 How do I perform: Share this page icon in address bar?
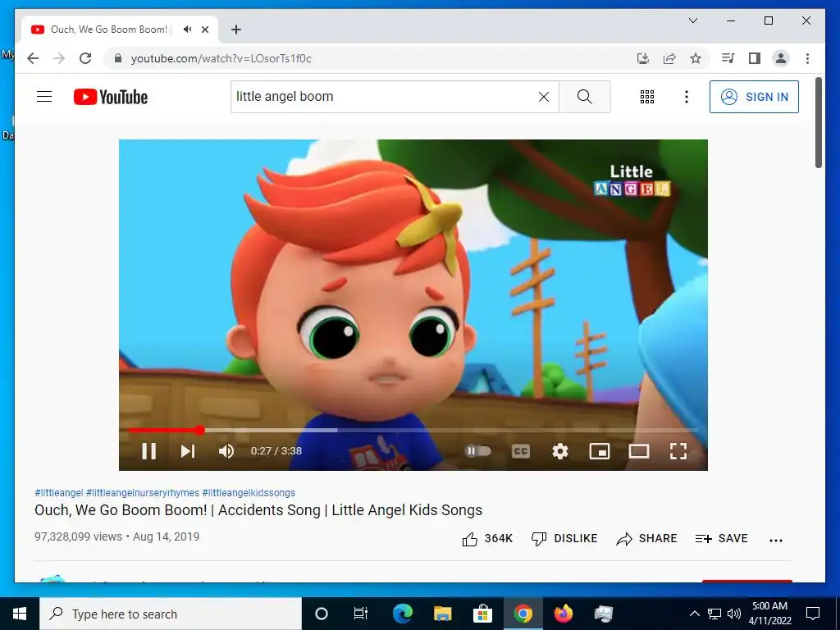(x=669, y=58)
